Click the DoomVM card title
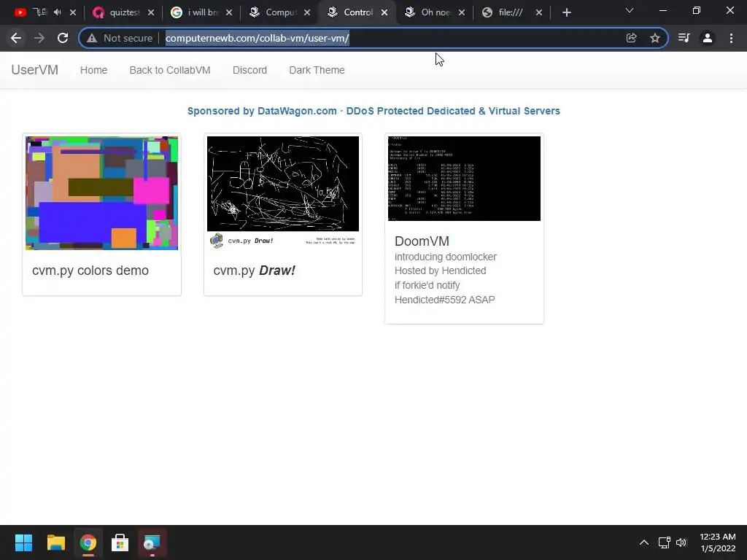The width and height of the screenshot is (747, 560). pyautogui.click(x=422, y=241)
